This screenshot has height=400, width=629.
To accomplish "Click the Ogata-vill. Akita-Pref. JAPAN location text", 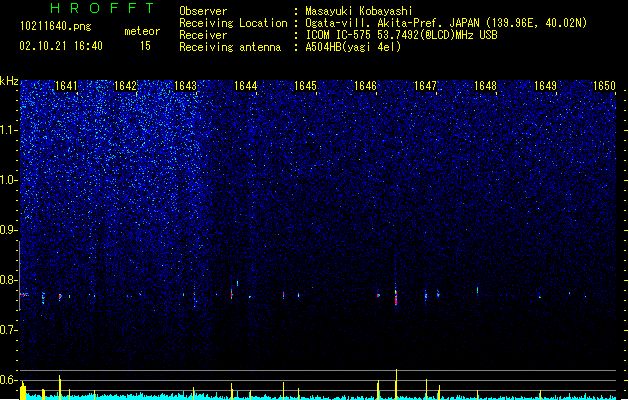I will [446, 23].
